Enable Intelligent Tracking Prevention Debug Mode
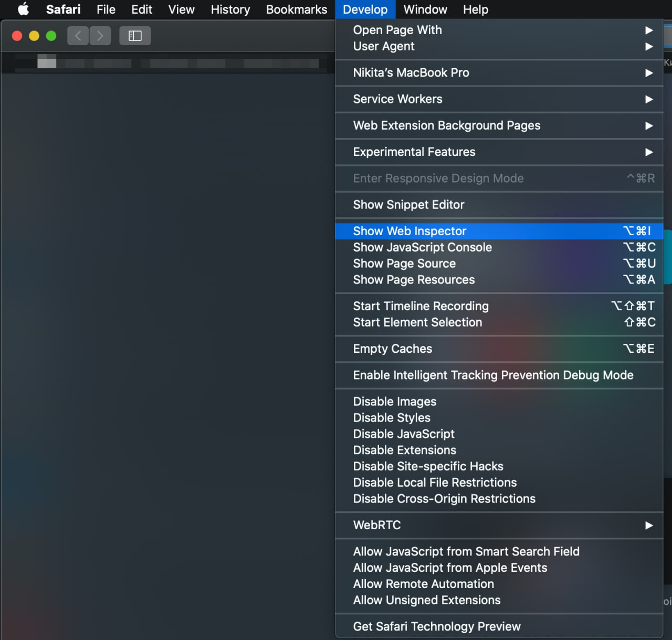Viewport: 672px width, 640px height. [x=499, y=375]
